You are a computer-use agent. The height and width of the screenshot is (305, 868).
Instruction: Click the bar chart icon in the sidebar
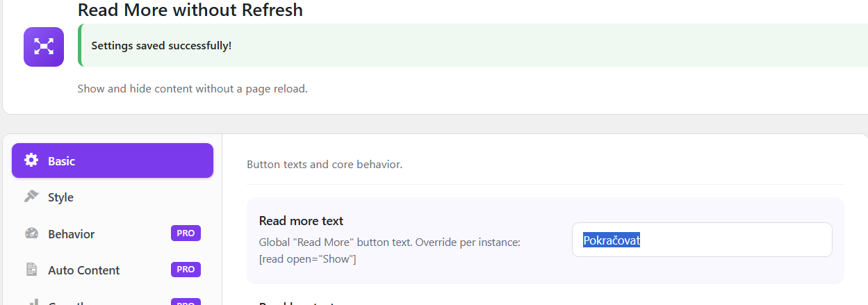pos(31,302)
